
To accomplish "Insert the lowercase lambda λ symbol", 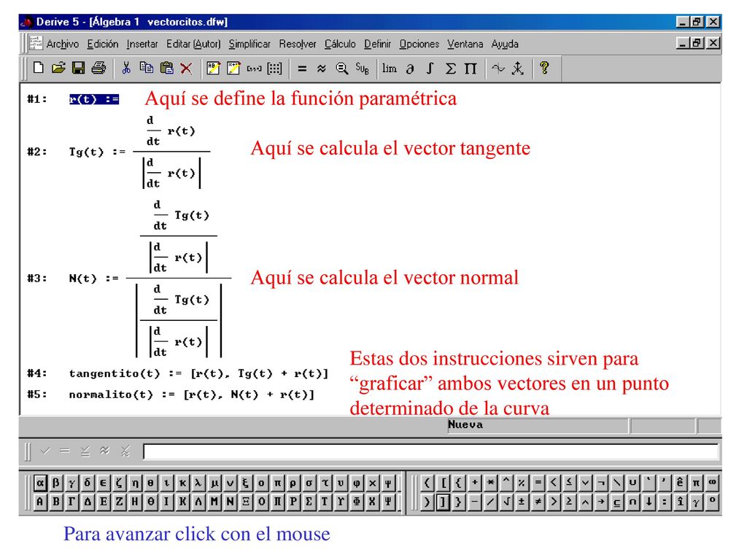I will pyautogui.click(x=198, y=483).
